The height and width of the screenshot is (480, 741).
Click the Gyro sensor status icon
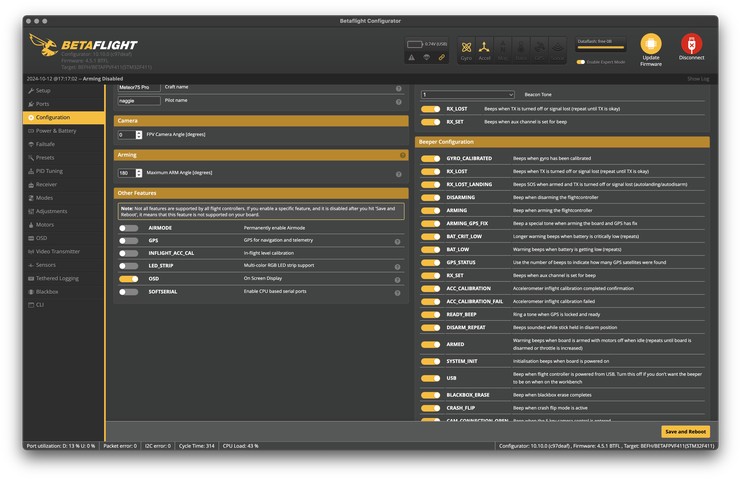[x=467, y=47]
